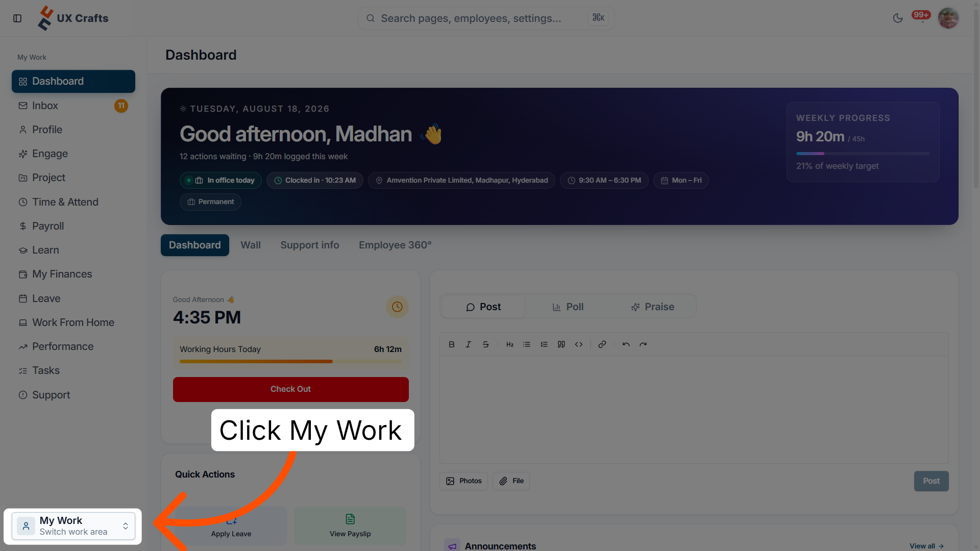Attach a File to the post
The width and height of the screenshot is (980, 551).
coord(511,481)
